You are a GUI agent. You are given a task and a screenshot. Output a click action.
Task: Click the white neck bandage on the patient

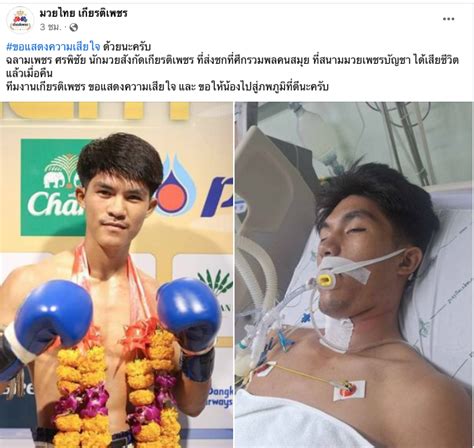pyautogui.click(x=337, y=333)
